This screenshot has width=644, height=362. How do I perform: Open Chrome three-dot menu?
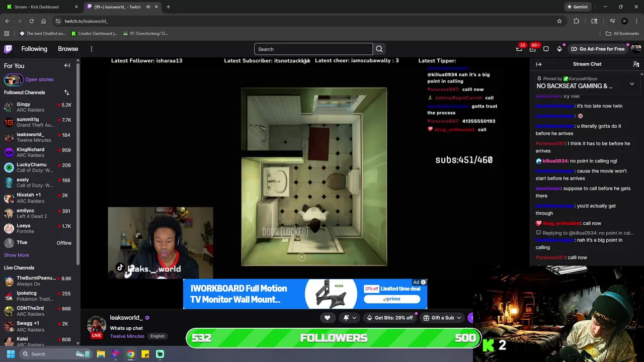636,21
